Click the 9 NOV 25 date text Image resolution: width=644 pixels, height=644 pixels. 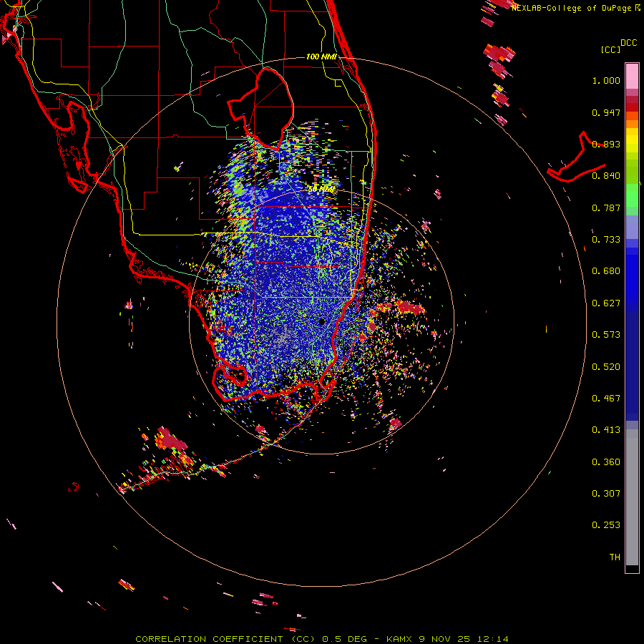click(444, 639)
